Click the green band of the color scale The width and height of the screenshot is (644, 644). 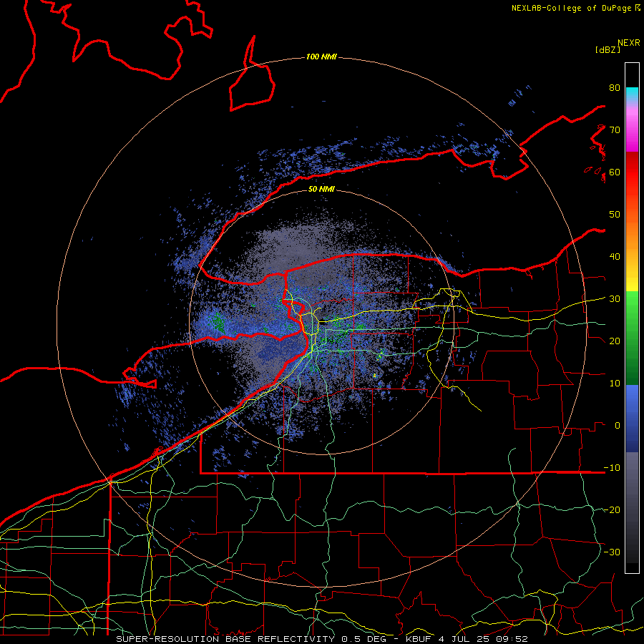pos(632,338)
